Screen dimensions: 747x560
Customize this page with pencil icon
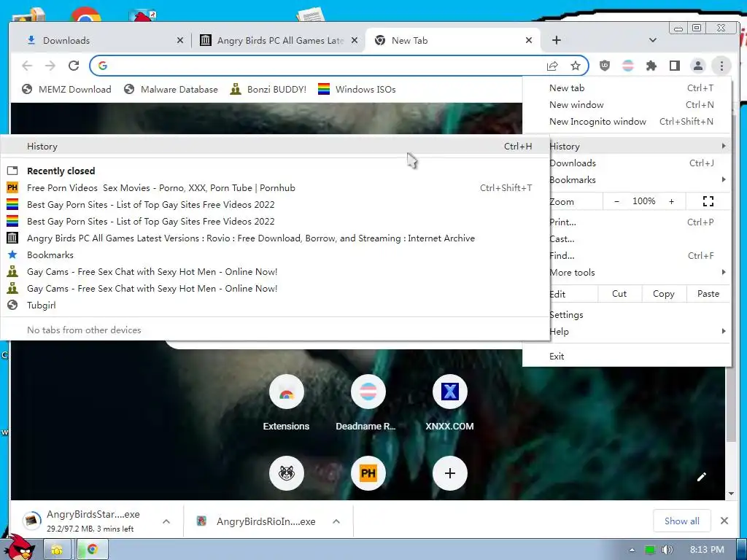coord(701,477)
